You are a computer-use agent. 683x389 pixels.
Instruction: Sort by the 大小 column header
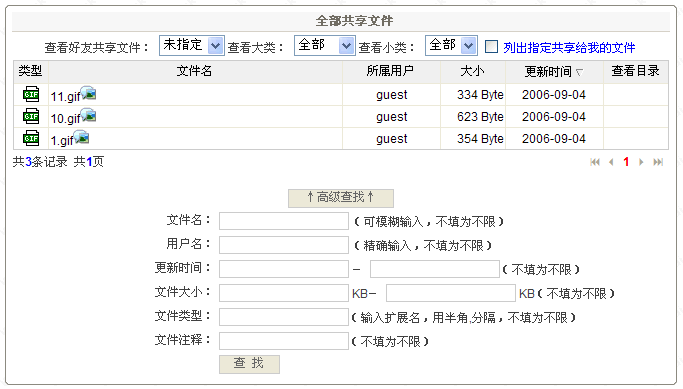473,71
